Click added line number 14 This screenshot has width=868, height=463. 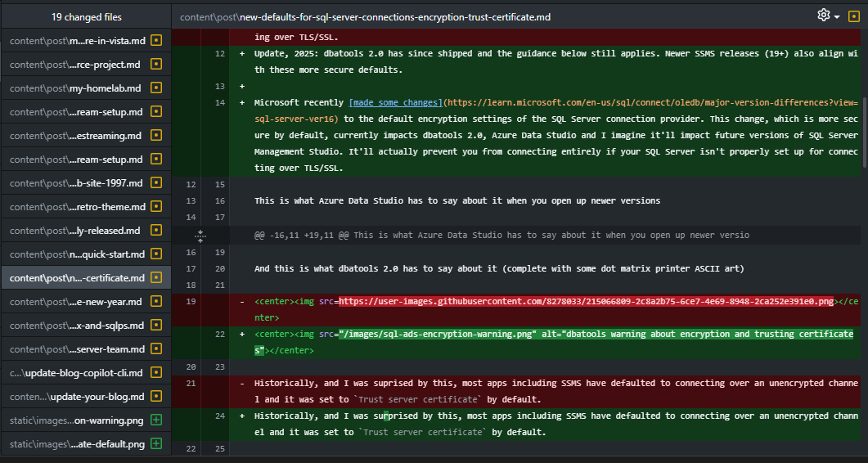(x=220, y=102)
